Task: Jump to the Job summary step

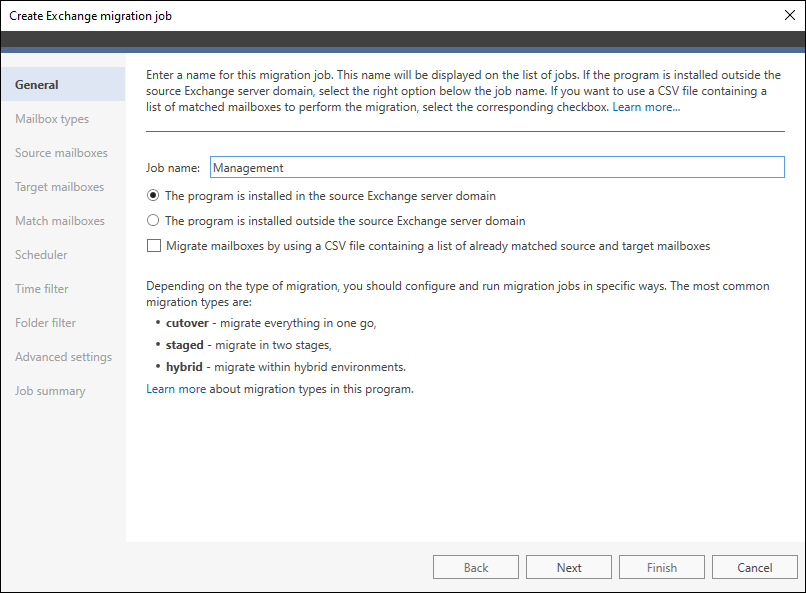Action: (x=50, y=391)
